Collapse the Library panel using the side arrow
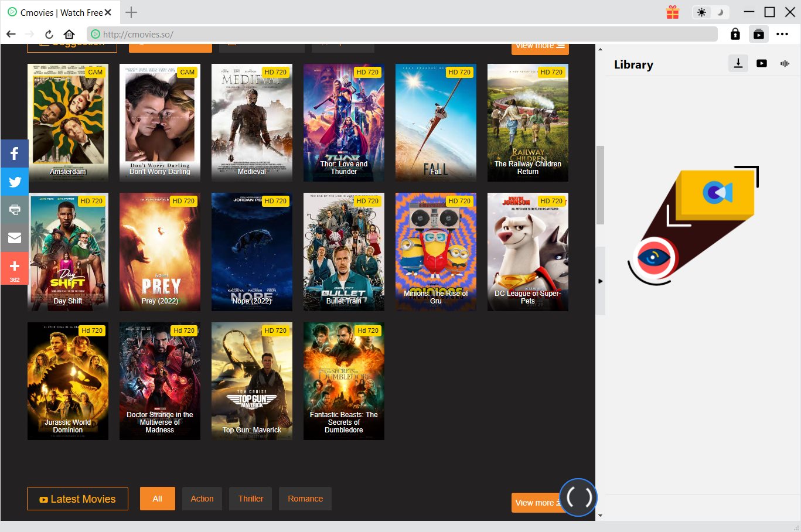This screenshot has width=801, height=532. click(x=601, y=281)
